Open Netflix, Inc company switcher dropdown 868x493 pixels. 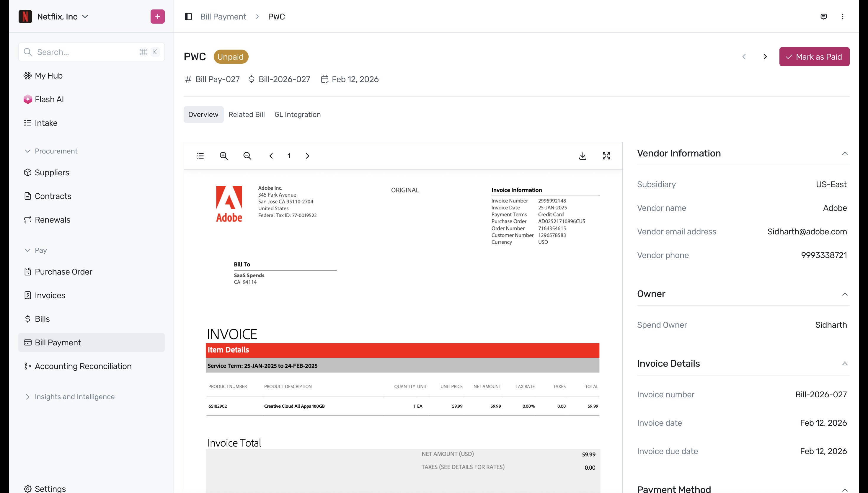coord(63,17)
